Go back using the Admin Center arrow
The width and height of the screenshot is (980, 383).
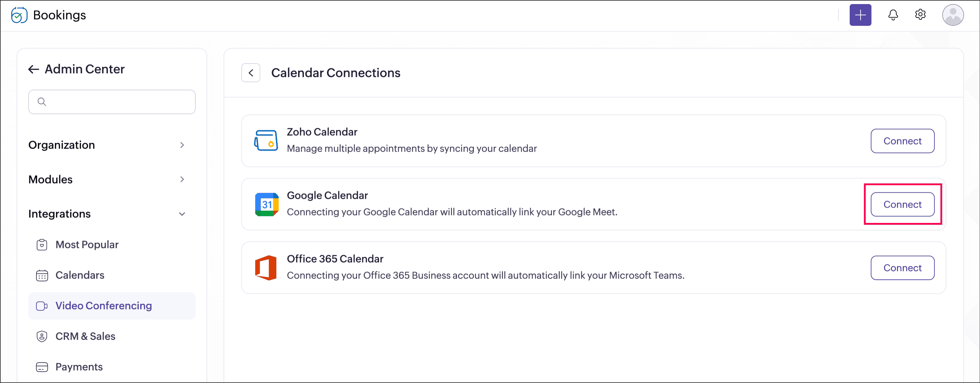tap(34, 69)
